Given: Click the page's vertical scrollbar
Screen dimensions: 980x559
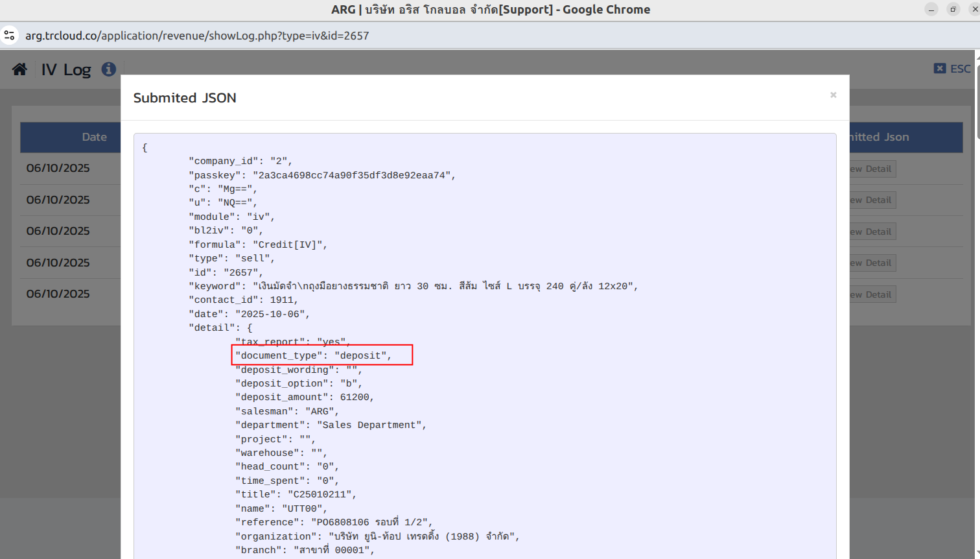Looking at the screenshot, I should pos(977,97).
